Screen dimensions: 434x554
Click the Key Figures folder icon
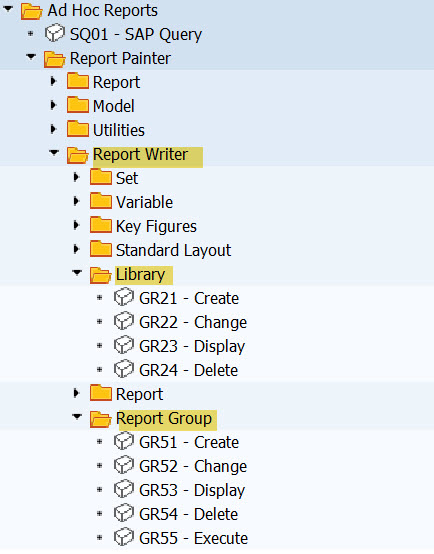pyautogui.click(x=101, y=225)
